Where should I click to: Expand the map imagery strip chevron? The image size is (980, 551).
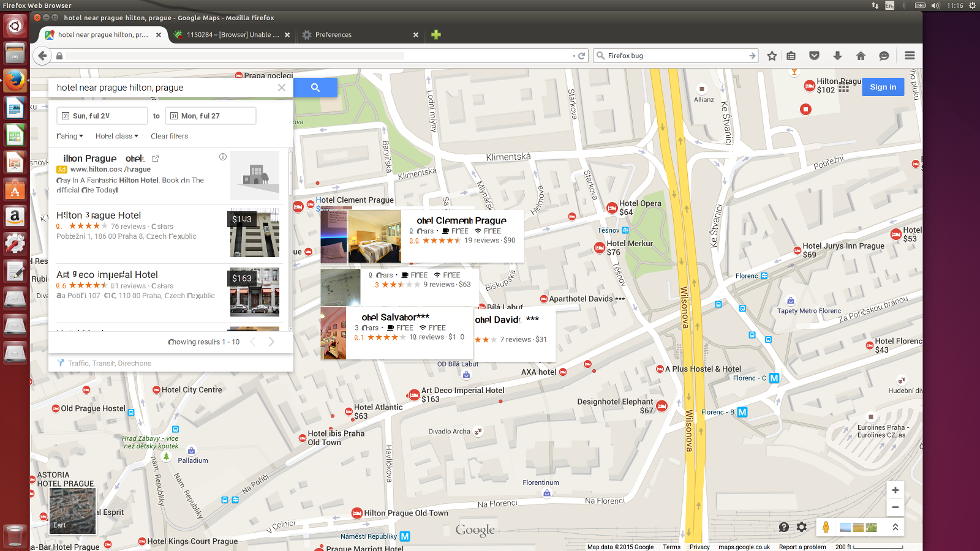click(x=895, y=527)
